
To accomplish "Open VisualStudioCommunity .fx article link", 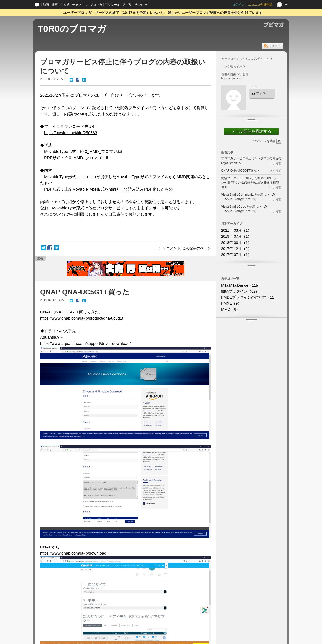I will coord(249,197).
